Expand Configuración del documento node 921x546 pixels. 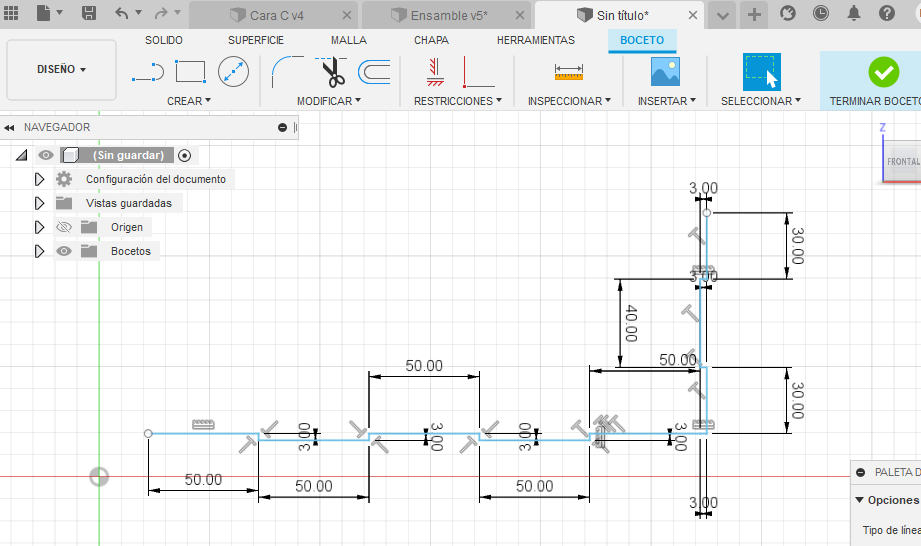[x=39, y=179]
